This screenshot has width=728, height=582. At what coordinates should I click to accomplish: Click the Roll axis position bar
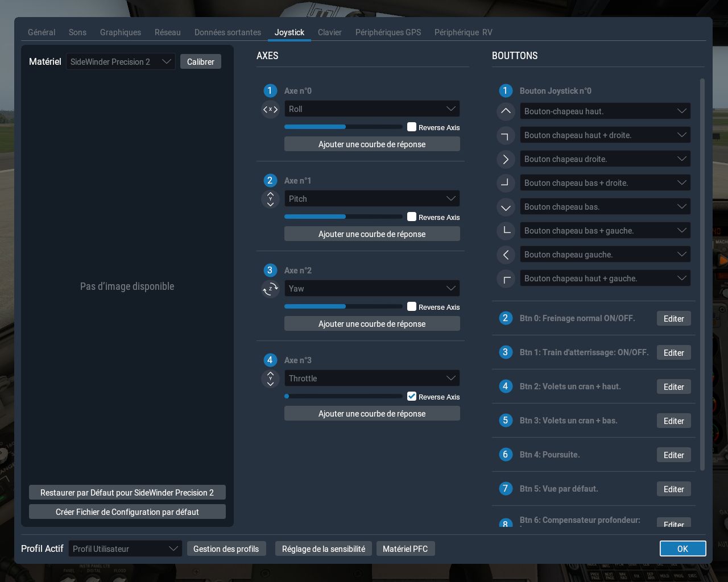[344, 127]
